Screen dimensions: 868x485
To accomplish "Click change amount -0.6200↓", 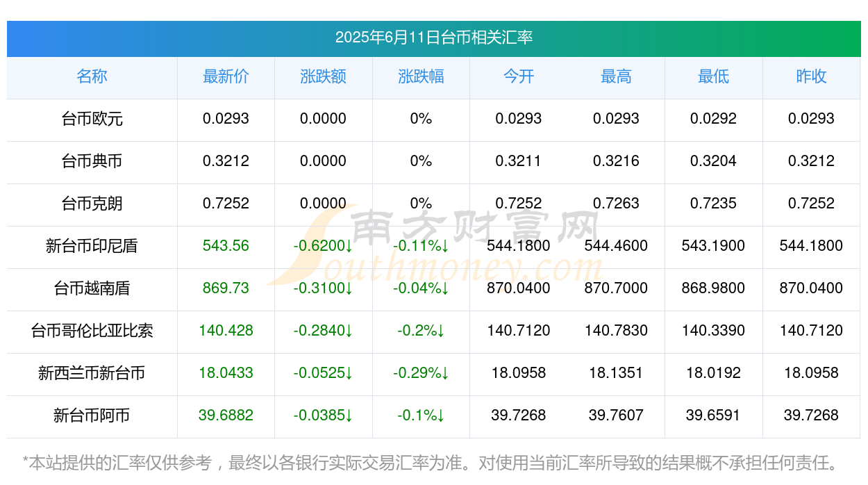I will (323, 246).
